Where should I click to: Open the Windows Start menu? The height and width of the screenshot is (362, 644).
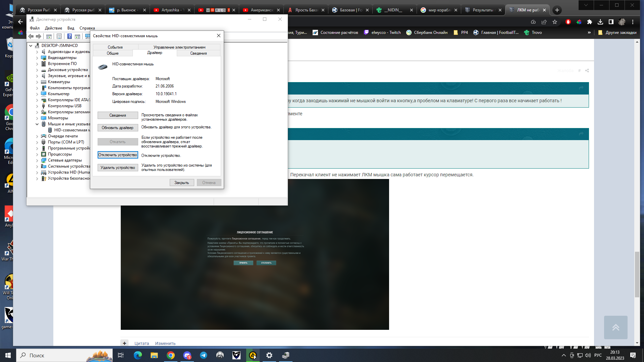8,355
